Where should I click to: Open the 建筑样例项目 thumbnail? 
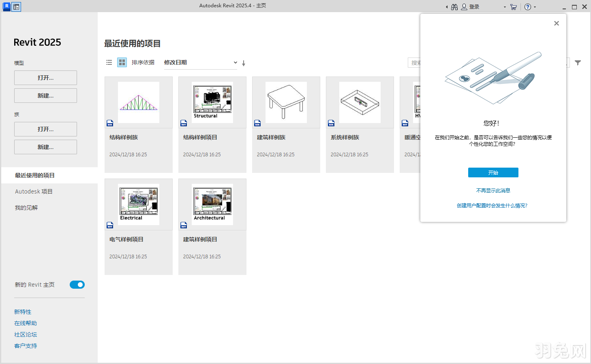coord(212,204)
